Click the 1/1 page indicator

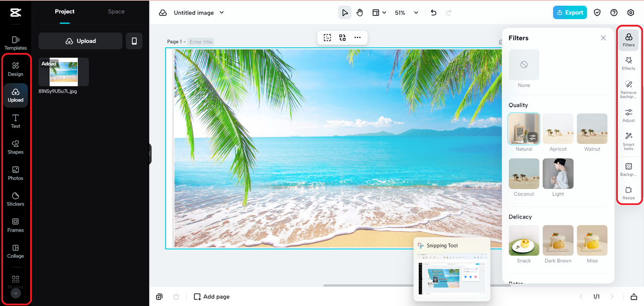click(596, 297)
